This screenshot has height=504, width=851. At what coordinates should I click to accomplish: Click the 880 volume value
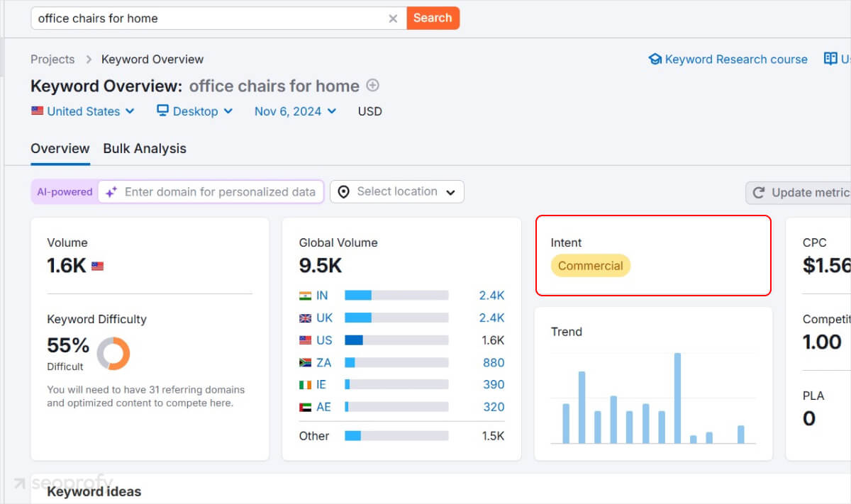pyautogui.click(x=494, y=362)
